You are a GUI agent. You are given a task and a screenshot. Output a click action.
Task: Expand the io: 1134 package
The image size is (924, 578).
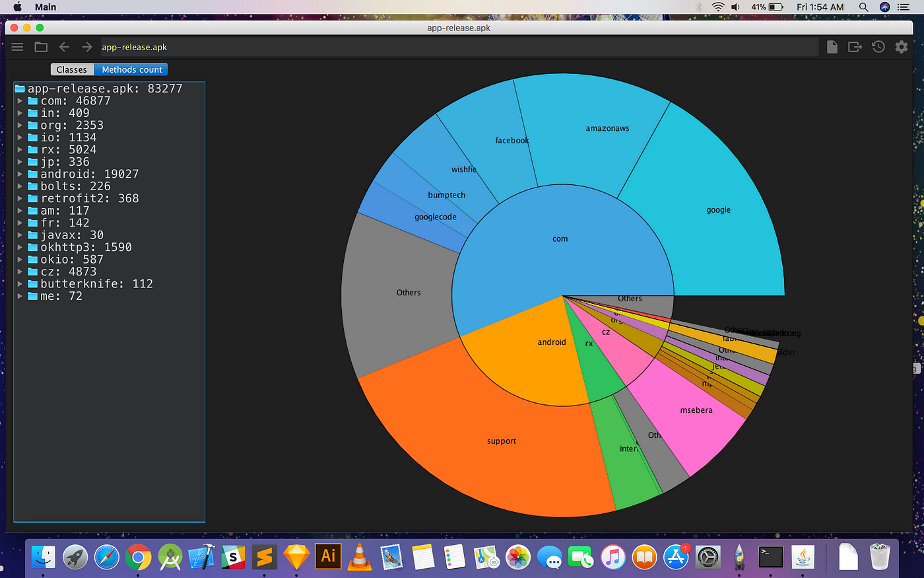pyautogui.click(x=20, y=137)
